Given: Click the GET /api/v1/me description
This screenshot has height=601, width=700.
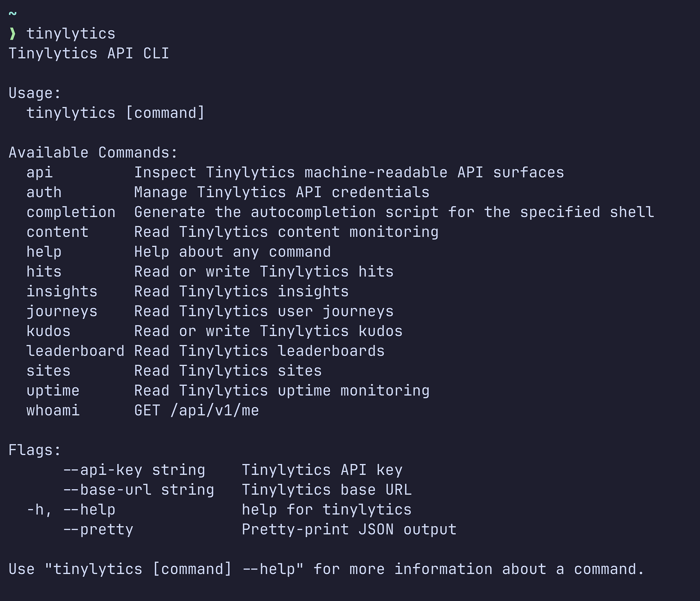Looking at the screenshot, I should [196, 411].
